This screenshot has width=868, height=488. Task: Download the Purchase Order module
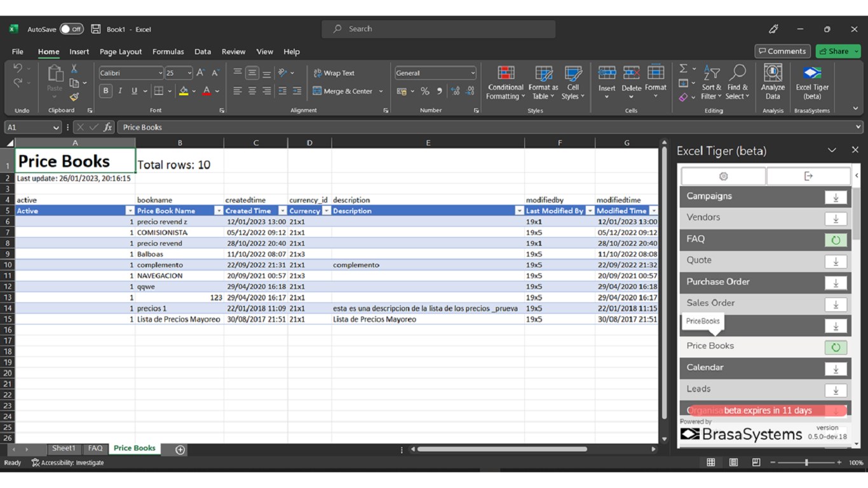coord(836,283)
